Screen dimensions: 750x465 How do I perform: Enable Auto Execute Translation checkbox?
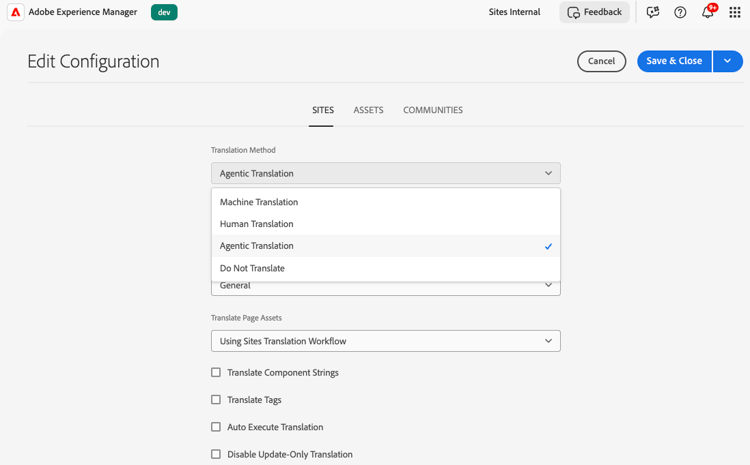(x=216, y=427)
